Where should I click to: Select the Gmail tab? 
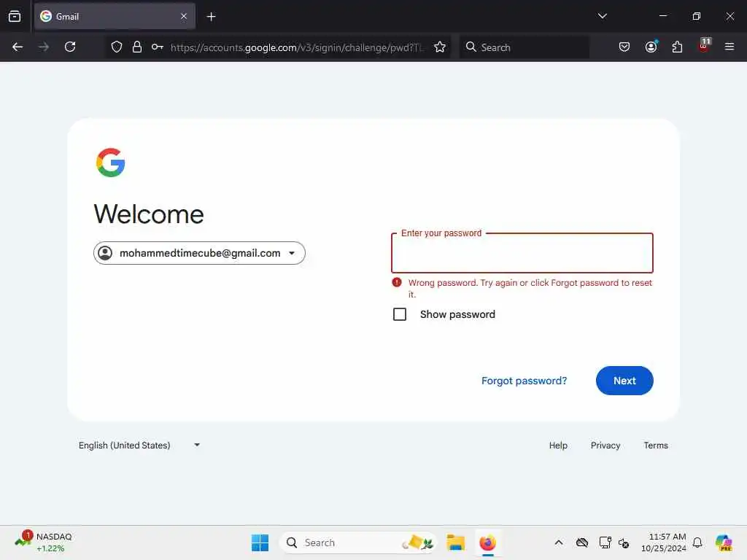click(115, 17)
